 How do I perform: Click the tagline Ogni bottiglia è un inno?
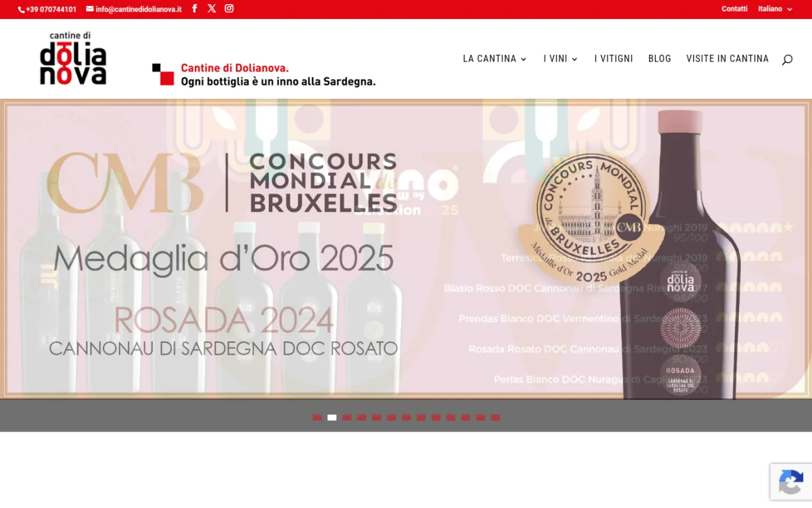click(278, 81)
